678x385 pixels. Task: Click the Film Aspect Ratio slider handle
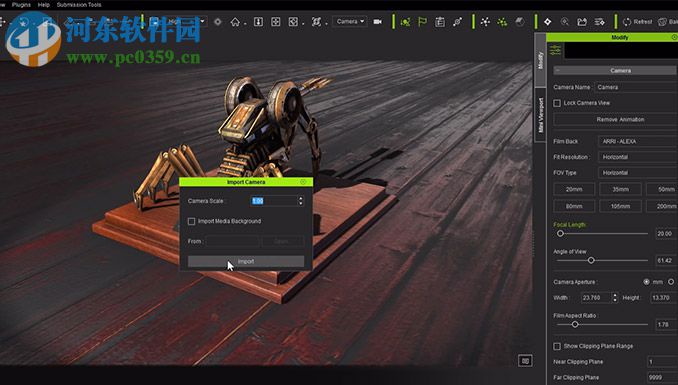pyautogui.click(x=575, y=324)
